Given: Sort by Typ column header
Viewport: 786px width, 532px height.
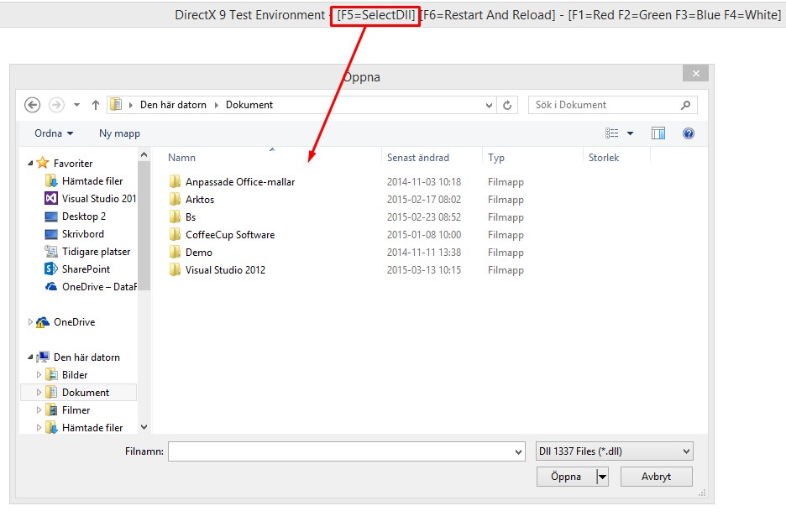Looking at the screenshot, I should tap(496, 157).
